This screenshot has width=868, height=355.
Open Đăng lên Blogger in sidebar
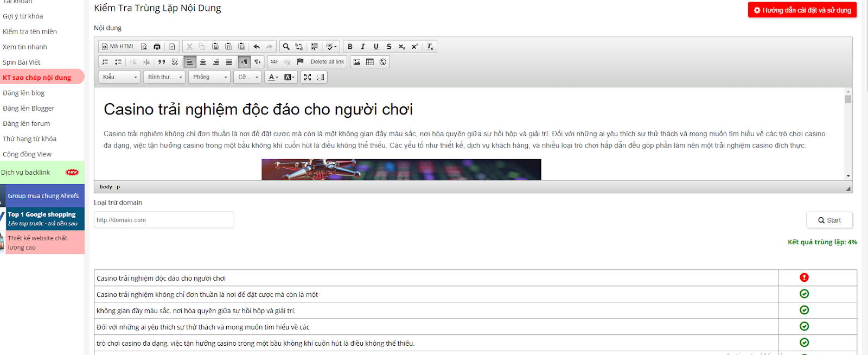click(x=29, y=108)
